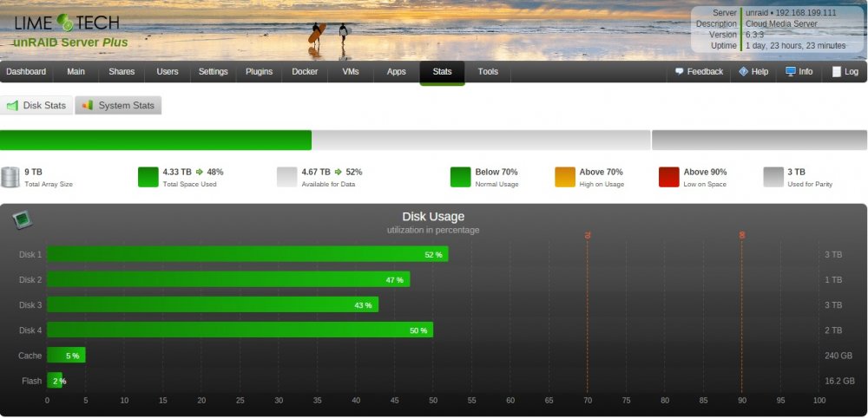Open the Apps tab
The image size is (868, 418).
pos(397,72)
